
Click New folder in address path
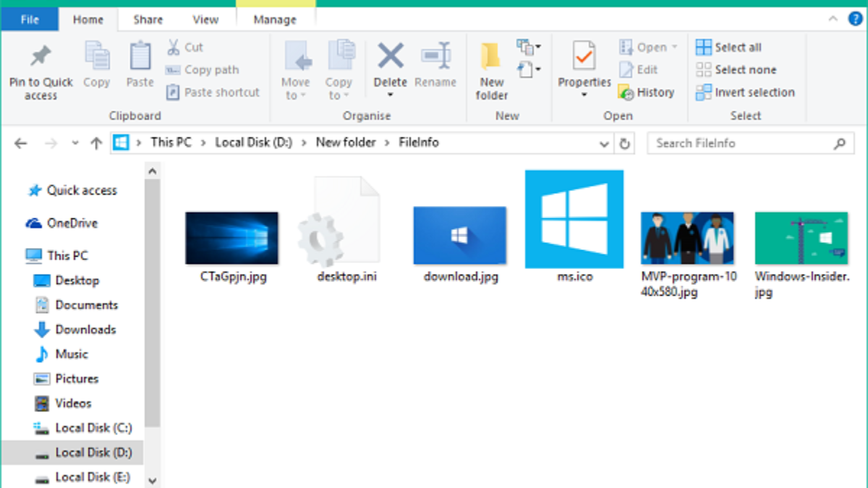click(x=346, y=142)
